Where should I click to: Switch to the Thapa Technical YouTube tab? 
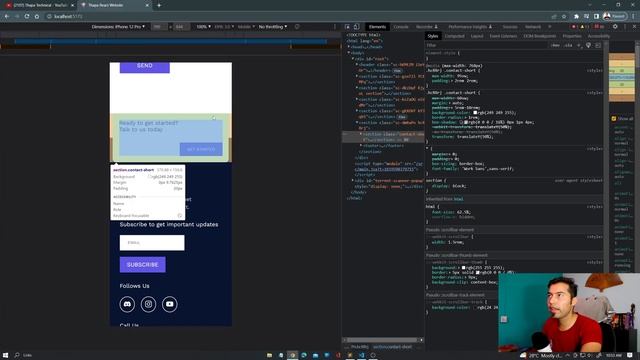(39, 5)
